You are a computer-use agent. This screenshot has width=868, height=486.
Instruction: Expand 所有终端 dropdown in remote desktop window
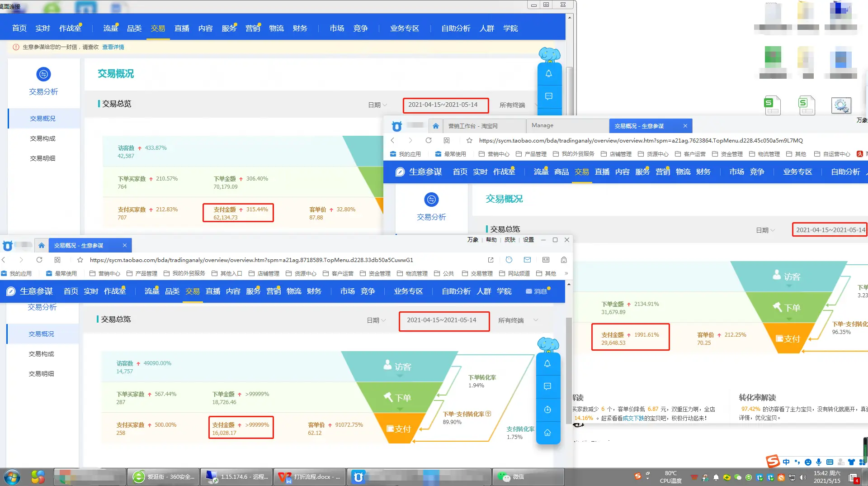pyautogui.click(x=518, y=105)
